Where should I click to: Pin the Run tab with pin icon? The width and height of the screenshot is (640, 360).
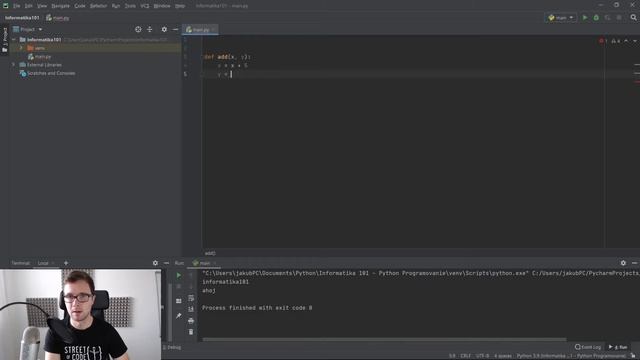pyautogui.click(x=178, y=316)
